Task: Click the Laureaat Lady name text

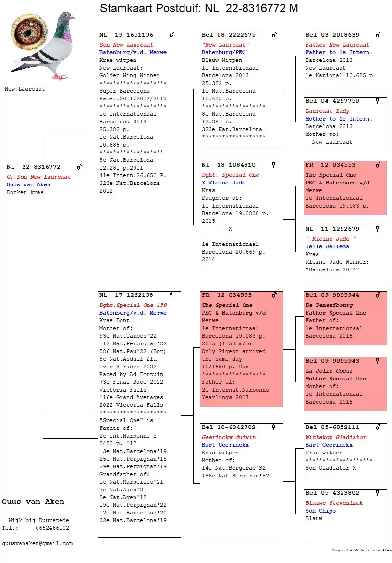Action: pos(327,111)
